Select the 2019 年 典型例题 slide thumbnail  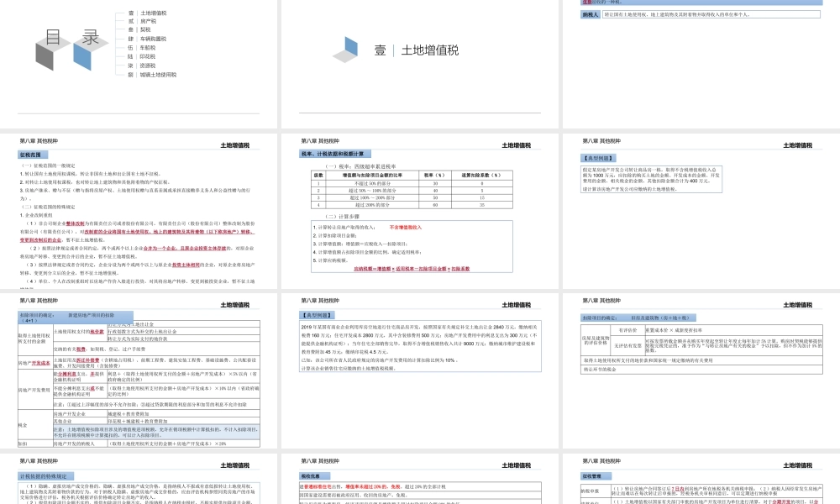pyautogui.click(x=418, y=370)
